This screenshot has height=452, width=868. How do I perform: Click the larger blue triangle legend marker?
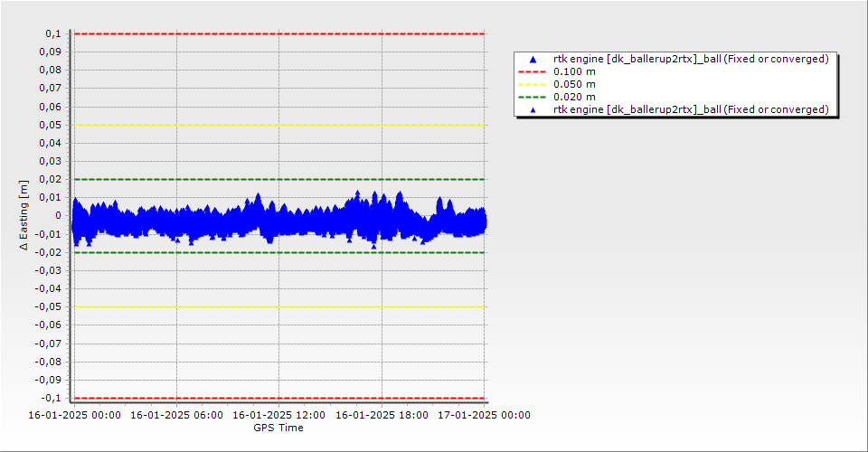[x=533, y=59]
